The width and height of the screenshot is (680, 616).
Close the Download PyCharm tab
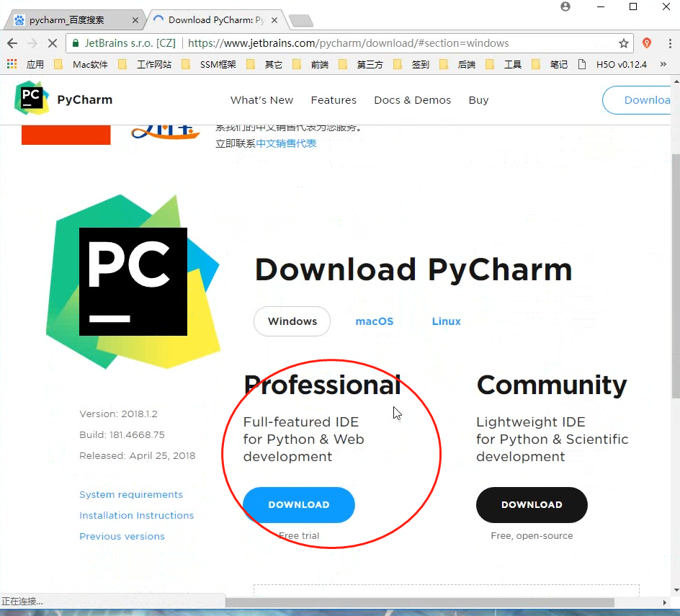click(x=274, y=20)
